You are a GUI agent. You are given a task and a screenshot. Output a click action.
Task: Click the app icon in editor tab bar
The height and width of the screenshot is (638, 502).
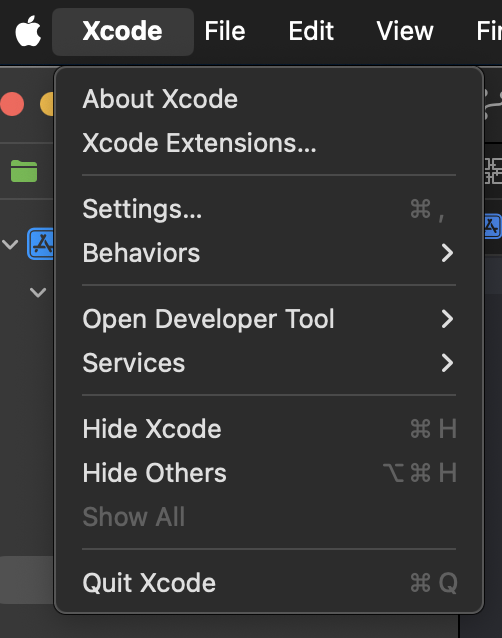(493, 226)
